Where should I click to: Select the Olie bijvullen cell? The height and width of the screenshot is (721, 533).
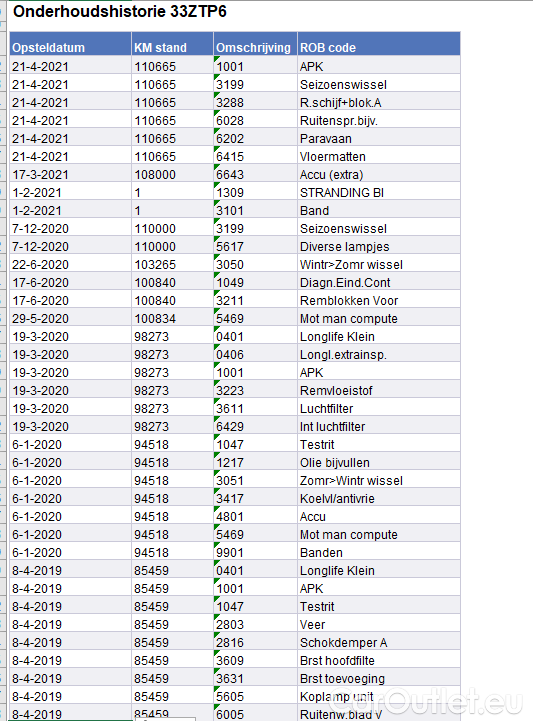point(379,462)
